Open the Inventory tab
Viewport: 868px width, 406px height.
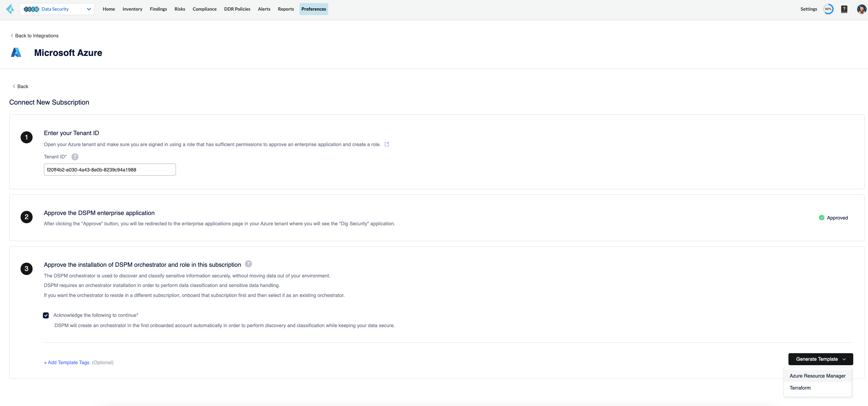point(132,9)
